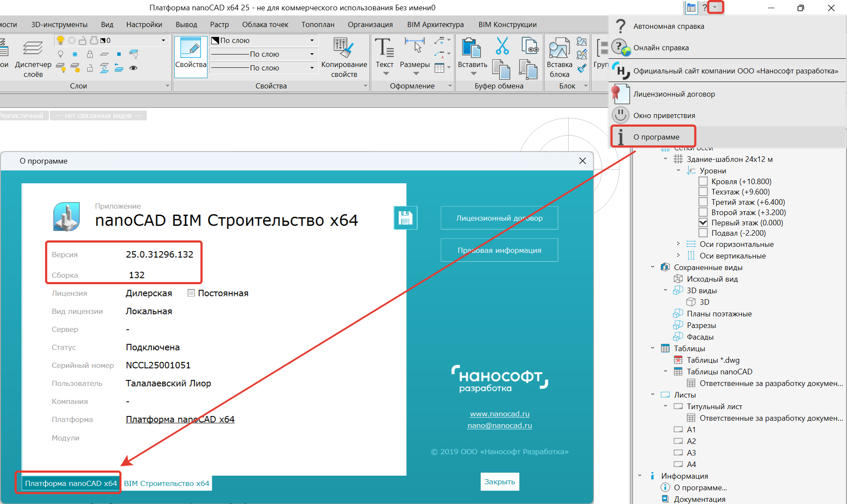Click the Insert Block (Вставка блока) icon
Screen dimensions: 847x504
(x=559, y=48)
